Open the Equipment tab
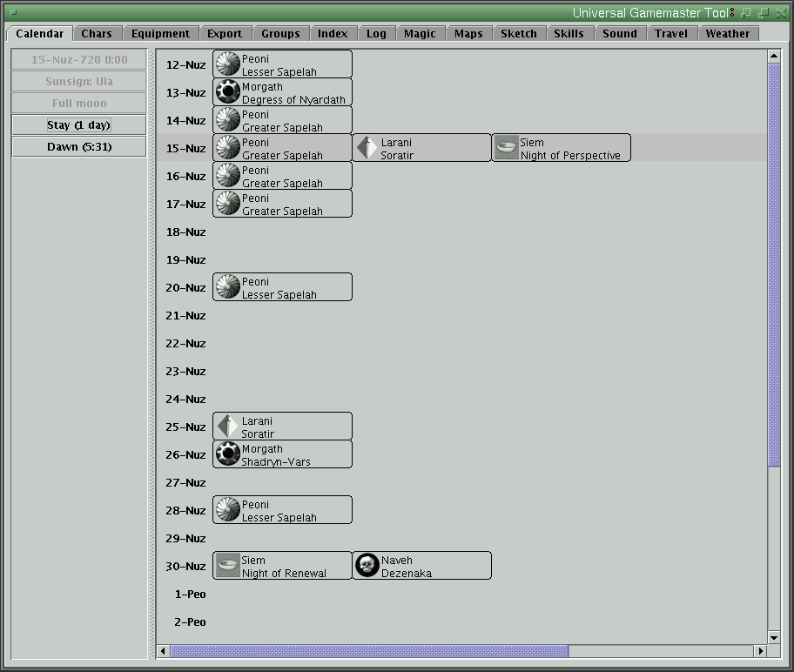This screenshot has height=672, width=794. click(160, 33)
